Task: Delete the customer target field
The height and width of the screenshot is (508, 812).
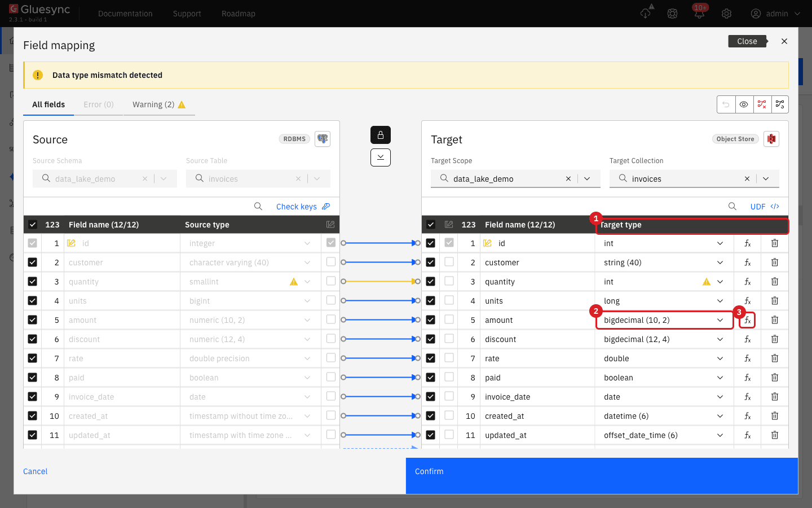Action: (775, 262)
